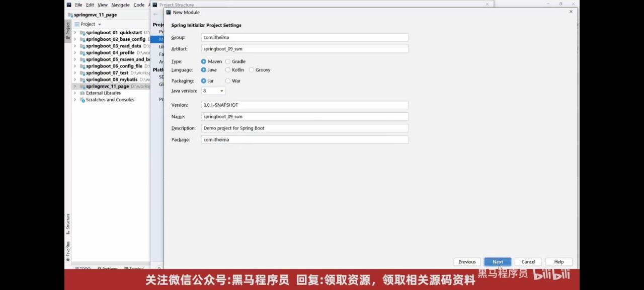Image resolution: width=644 pixels, height=290 pixels.
Task: Click into the Name field
Action: [305, 117]
